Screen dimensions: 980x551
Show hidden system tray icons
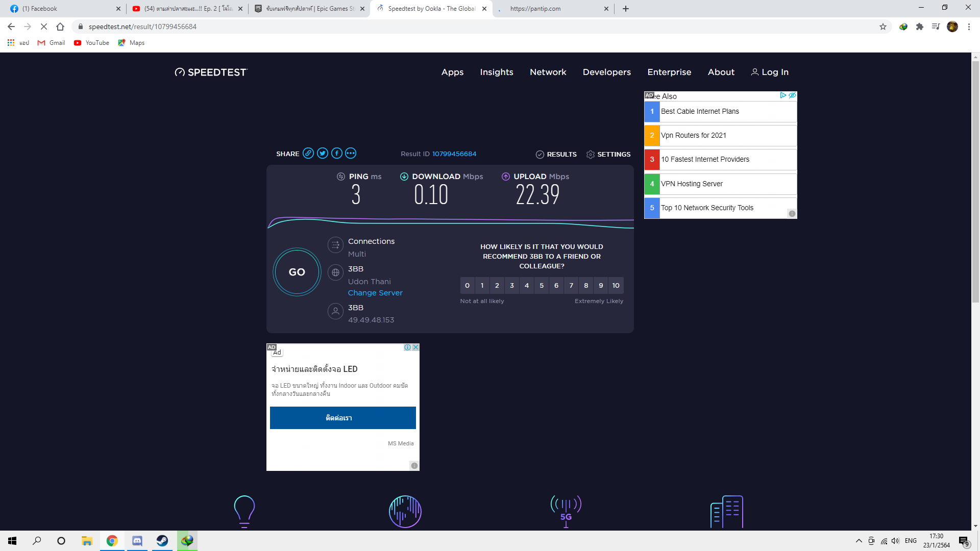point(859,541)
